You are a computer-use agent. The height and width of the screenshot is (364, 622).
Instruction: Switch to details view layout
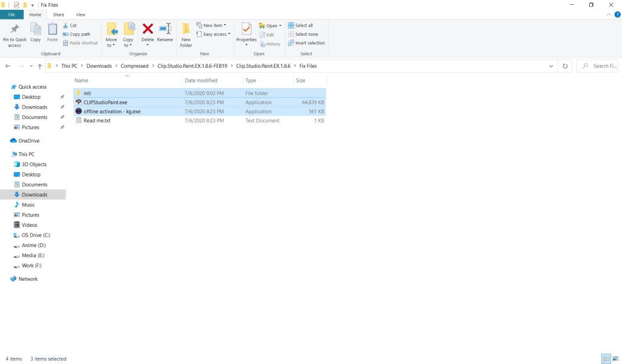[x=606, y=359]
